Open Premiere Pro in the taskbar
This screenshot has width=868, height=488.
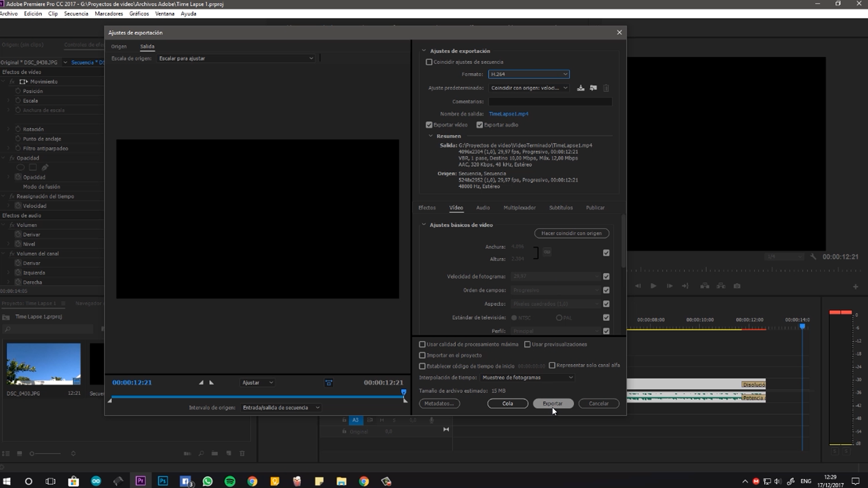click(x=141, y=481)
